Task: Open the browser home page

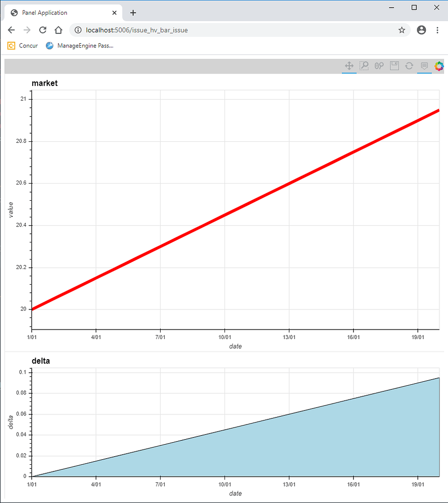Action: coord(58,30)
